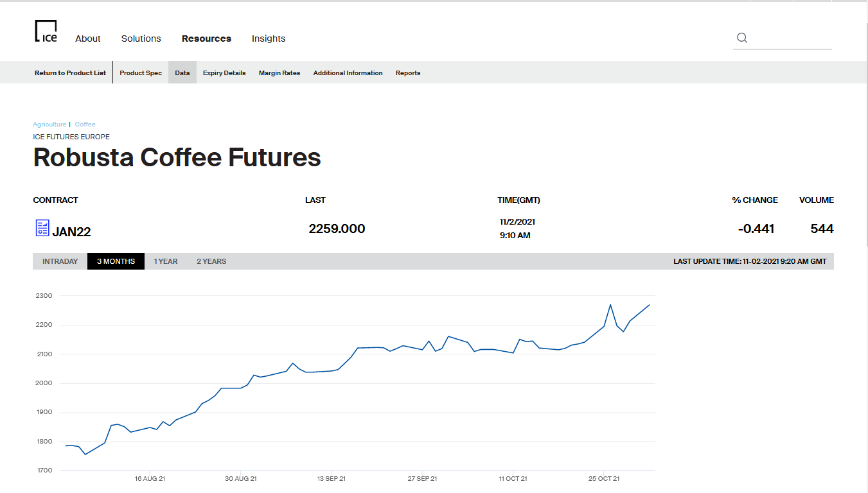
Task: Show the 1 Year chart range
Action: [x=166, y=261]
